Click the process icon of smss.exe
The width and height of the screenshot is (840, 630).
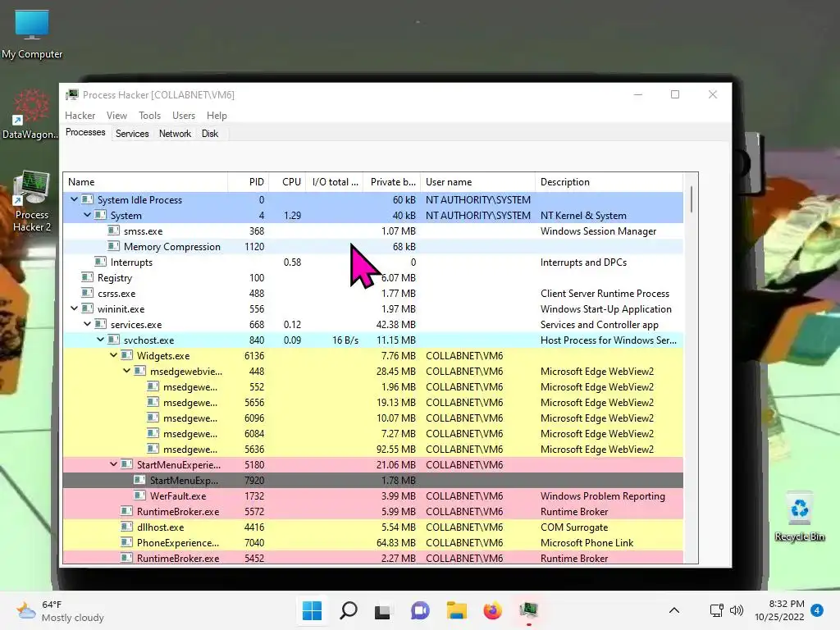[x=113, y=231]
